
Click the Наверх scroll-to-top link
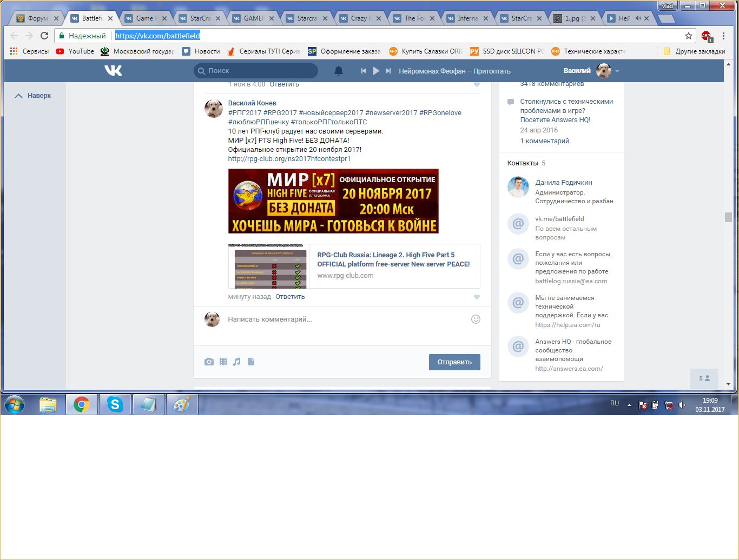point(33,96)
